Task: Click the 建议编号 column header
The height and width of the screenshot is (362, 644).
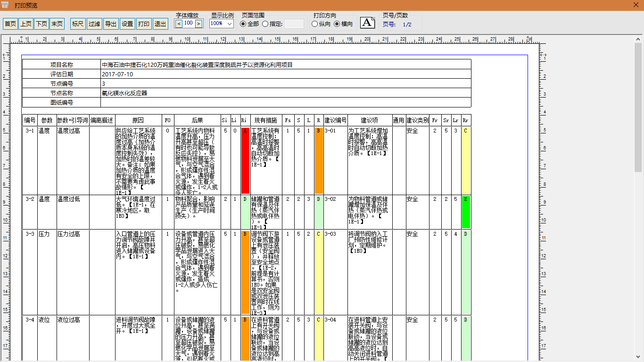Action: (x=336, y=120)
